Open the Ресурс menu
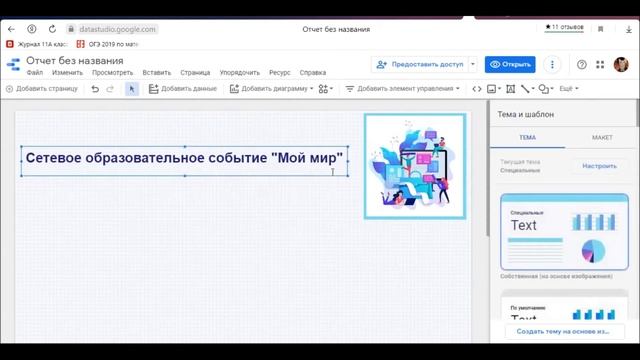640x360 pixels. pos(280,73)
